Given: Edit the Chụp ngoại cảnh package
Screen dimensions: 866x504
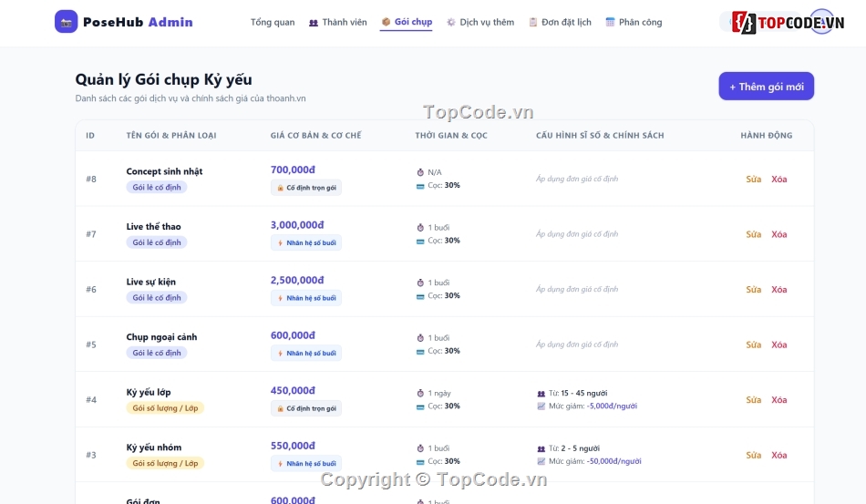Looking at the screenshot, I should point(753,345).
